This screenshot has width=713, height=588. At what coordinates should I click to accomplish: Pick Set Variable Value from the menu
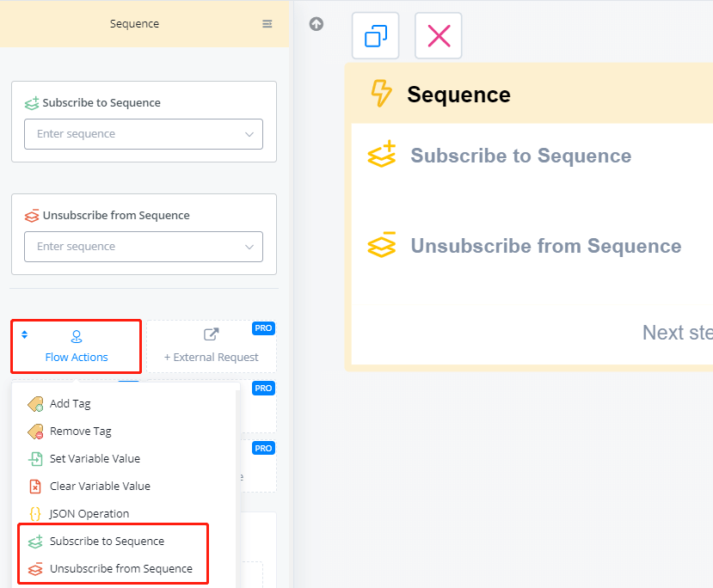(95, 458)
